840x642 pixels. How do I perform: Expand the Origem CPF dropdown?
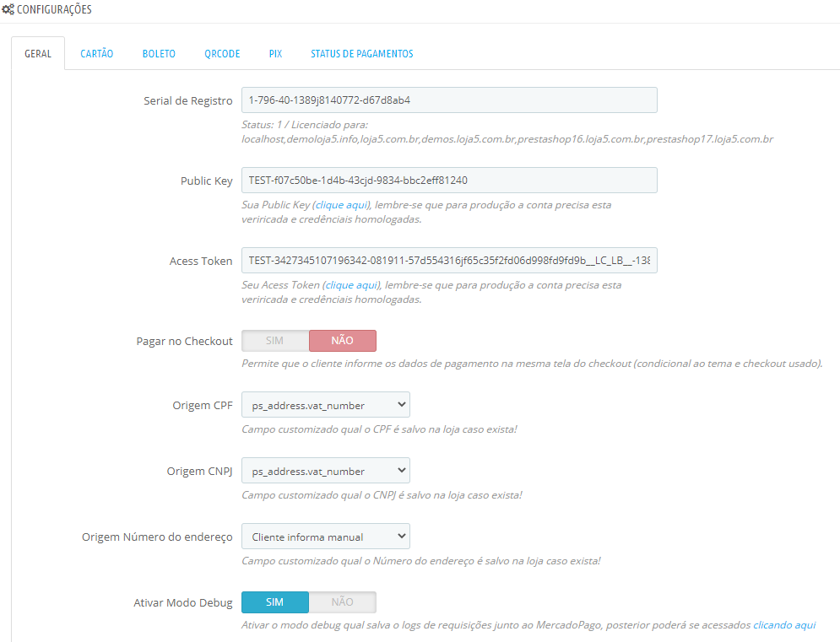(x=325, y=405)
